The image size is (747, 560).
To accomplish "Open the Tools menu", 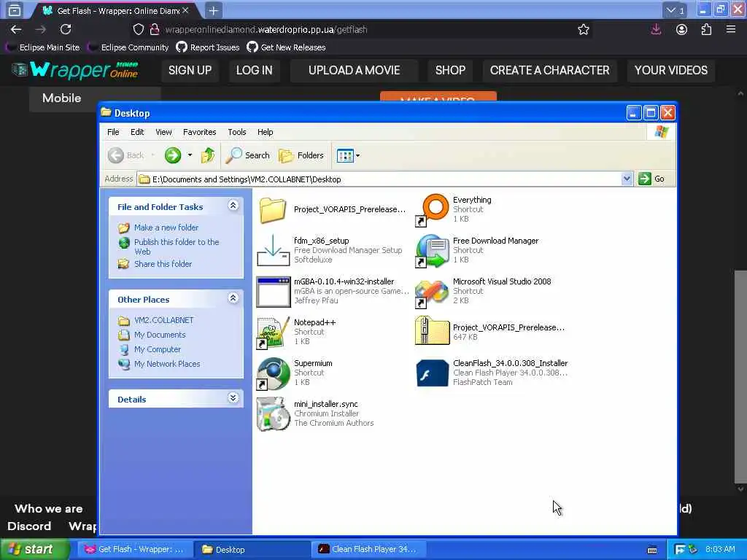I will tap(237, 132).
